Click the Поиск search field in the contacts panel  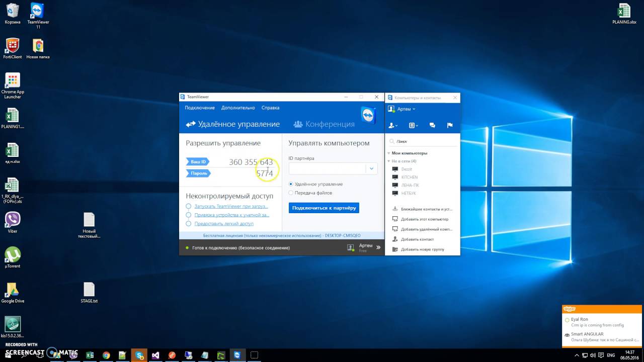coord(423,142)
